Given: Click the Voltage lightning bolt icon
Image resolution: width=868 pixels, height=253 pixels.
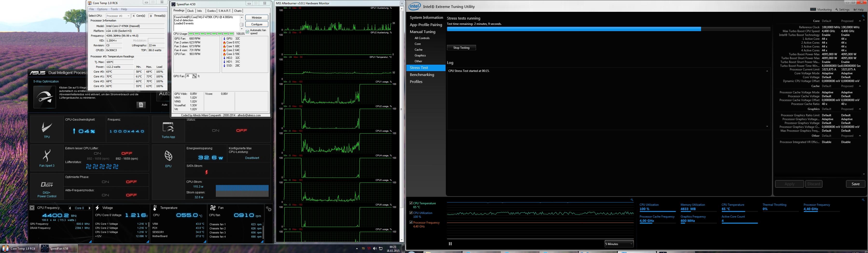Looking at the screenshot, I should pos(97,208).
